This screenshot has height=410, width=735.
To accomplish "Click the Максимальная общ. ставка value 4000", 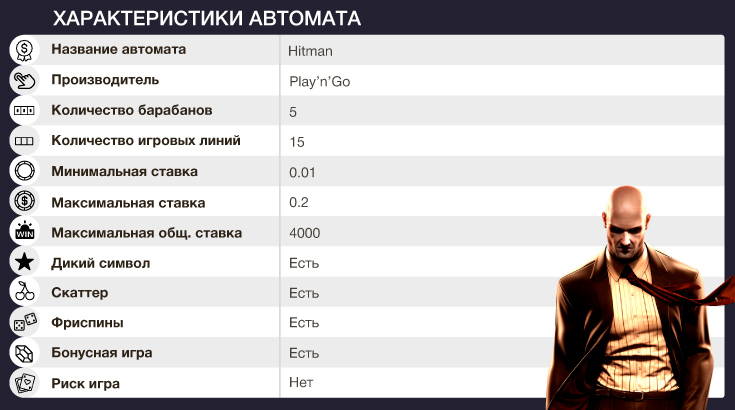I will click(x=305, y=233).
